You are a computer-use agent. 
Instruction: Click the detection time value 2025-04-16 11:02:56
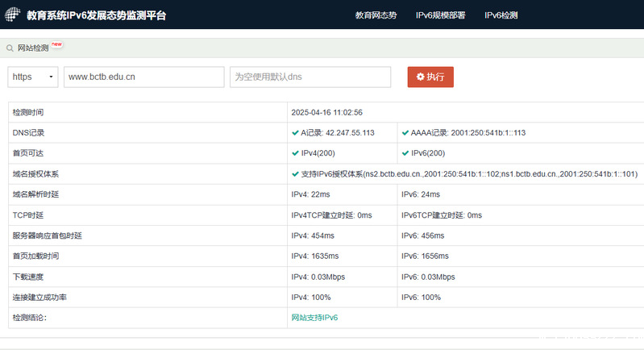coord(326,112)
